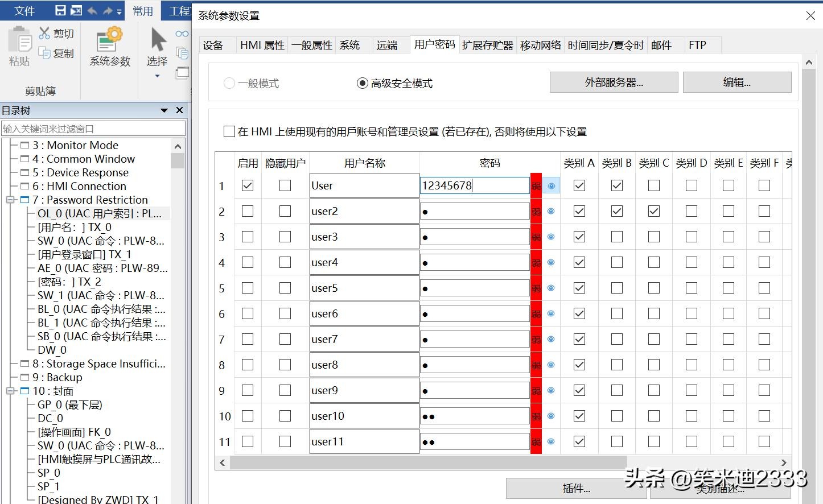823x504 pixels.
Task: Toggle 类别 C for user2
Action: (654, 212)
